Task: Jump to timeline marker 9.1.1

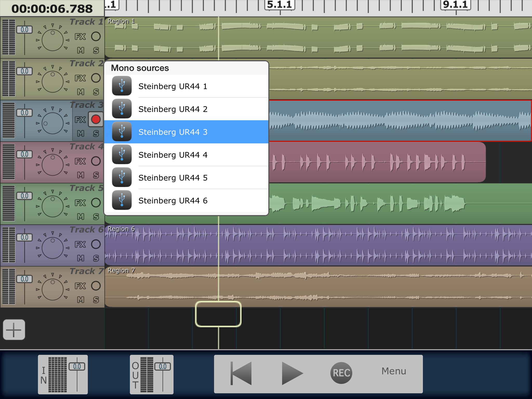Action: (x=456, y=5)
